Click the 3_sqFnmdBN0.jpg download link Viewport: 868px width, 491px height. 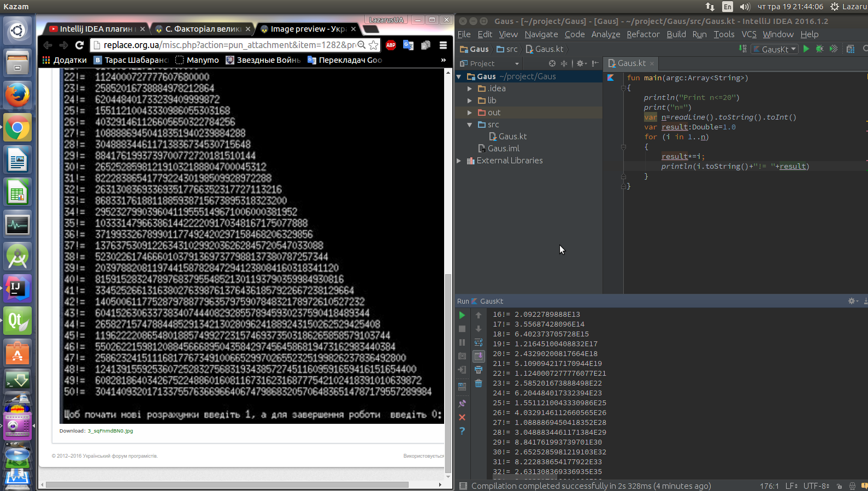tap(110, 431)
